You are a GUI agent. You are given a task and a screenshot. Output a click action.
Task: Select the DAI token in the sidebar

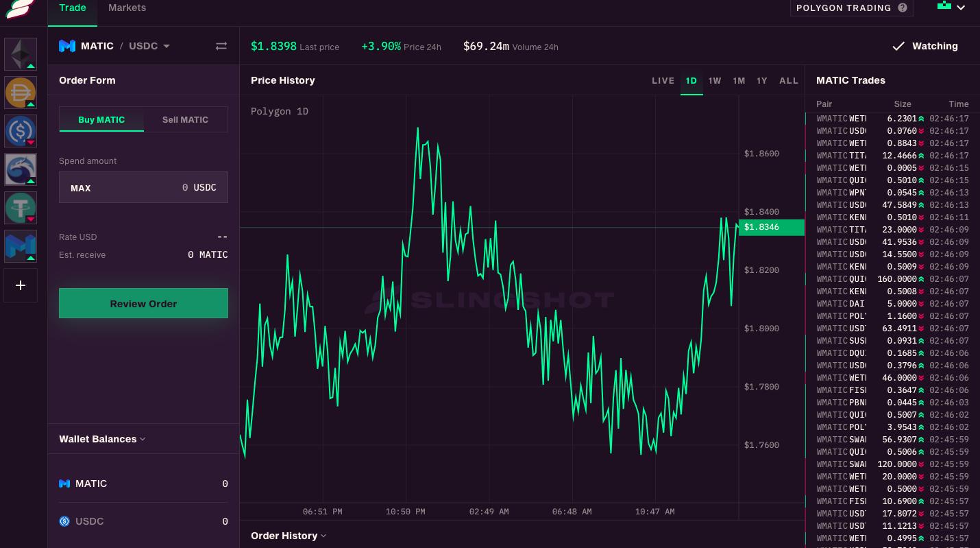21,93
